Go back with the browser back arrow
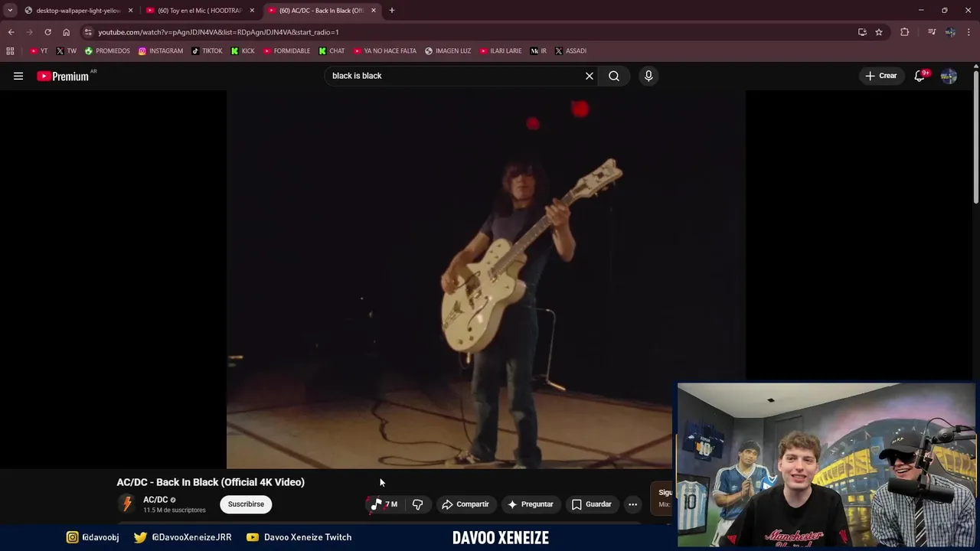 pos(11,32)
